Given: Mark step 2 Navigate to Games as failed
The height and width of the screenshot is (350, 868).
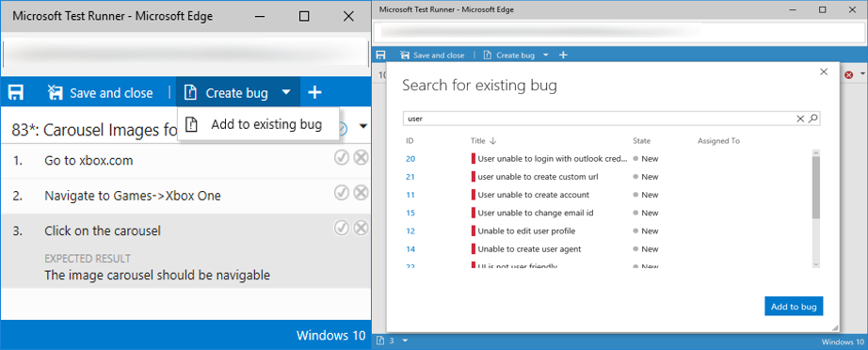Looking at the screenshot, I should [361, 193].
